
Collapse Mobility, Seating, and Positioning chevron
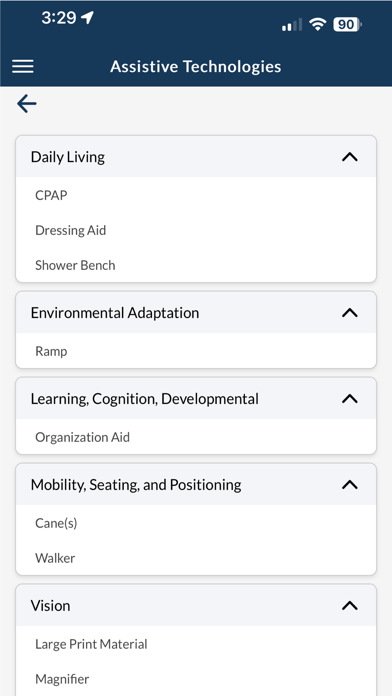[x=350, y=485]
